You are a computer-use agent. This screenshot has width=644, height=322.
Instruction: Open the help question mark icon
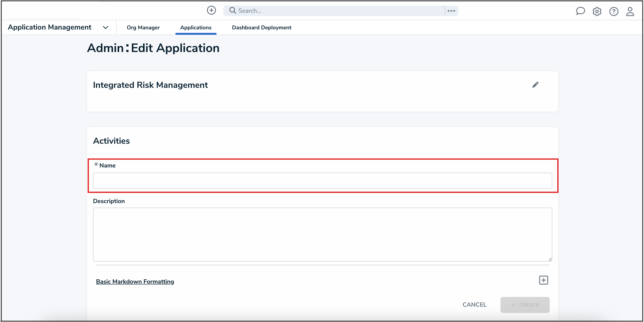614,11
